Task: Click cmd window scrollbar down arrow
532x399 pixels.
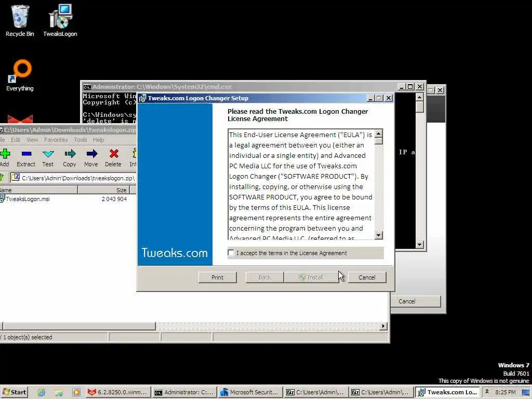Action: (x=420, y=245)
